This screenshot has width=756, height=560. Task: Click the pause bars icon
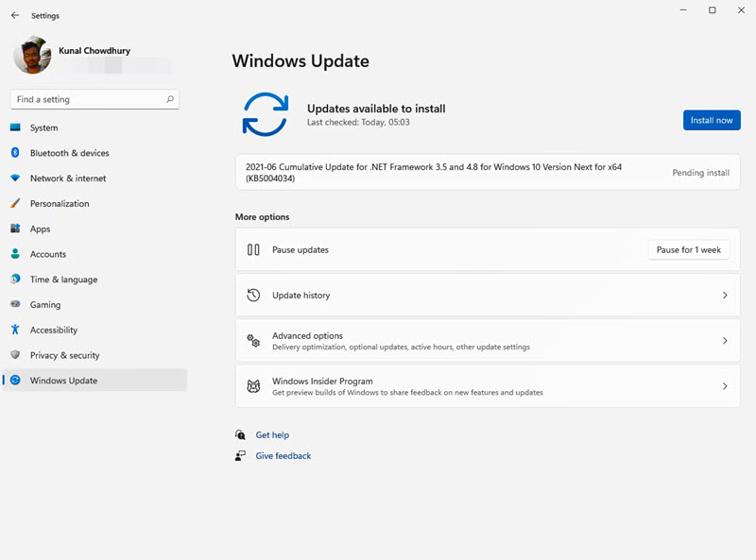pos(253,249)
